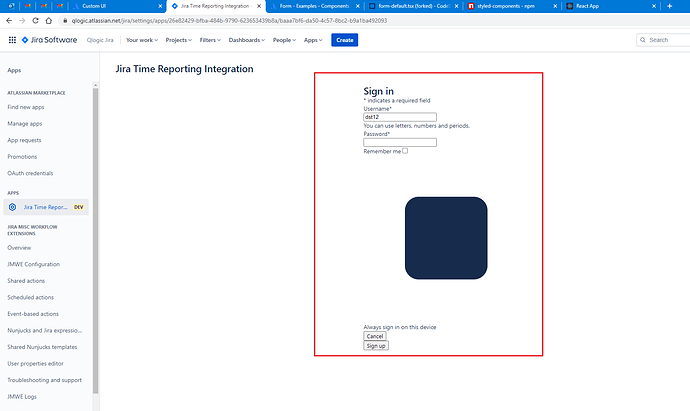The image size is (690, 411).
Task: Click the Password input field
Action: click(400, 143)
